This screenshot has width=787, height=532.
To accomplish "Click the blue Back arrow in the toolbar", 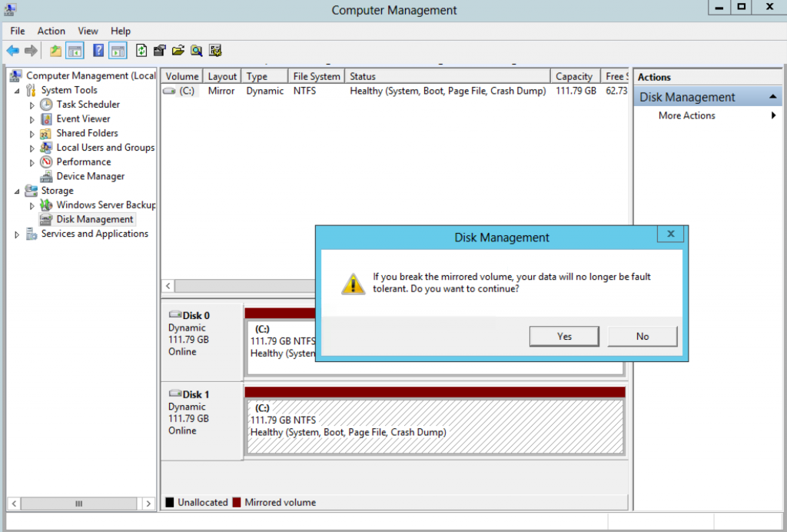I will pos(13,51).
